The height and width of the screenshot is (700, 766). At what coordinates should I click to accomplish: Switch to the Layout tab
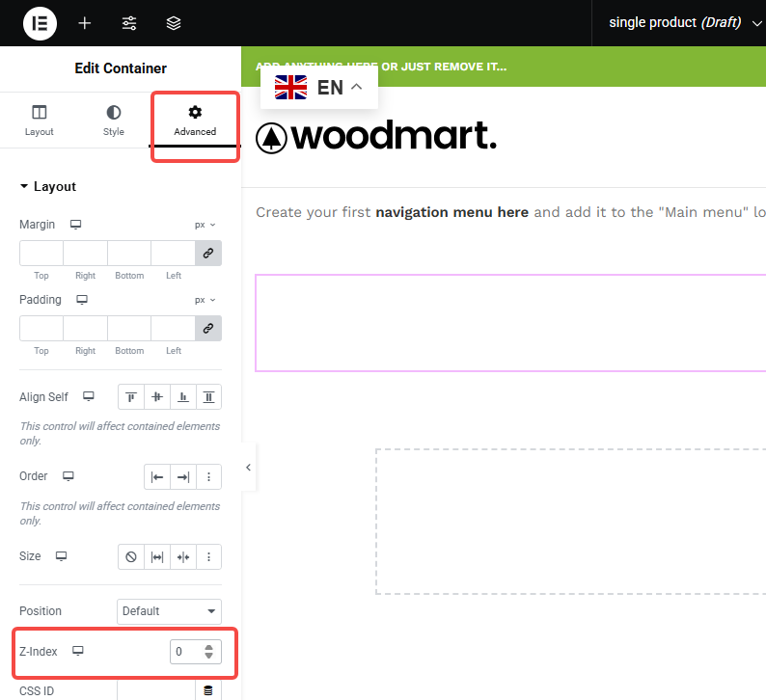[x=40, y=121]
